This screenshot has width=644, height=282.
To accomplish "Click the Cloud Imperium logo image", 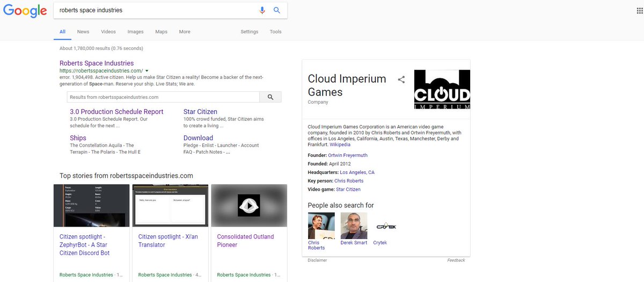I will [x=442, y=89].
